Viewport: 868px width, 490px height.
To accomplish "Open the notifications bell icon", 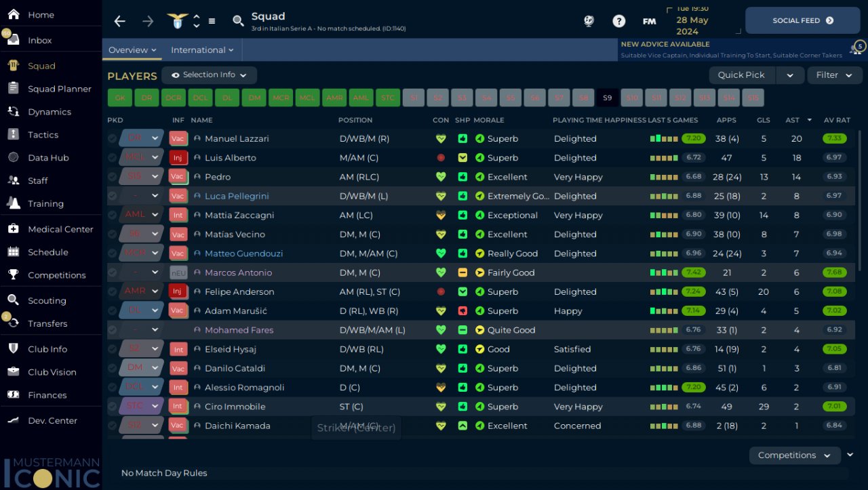I will coord(857,49).
